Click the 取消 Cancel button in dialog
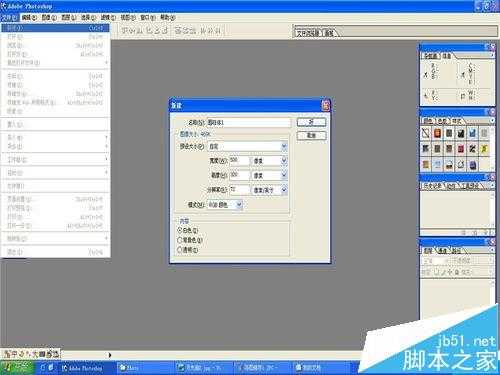This screenshot has width=500, height=375. click(x=311, y=136)
